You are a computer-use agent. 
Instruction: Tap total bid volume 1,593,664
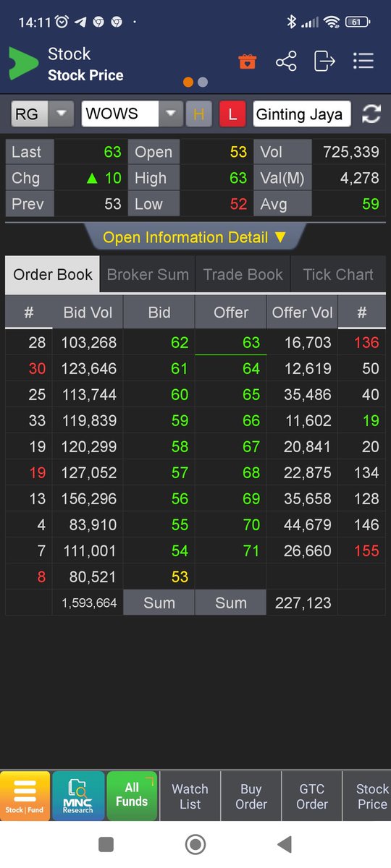coord(91,603)
